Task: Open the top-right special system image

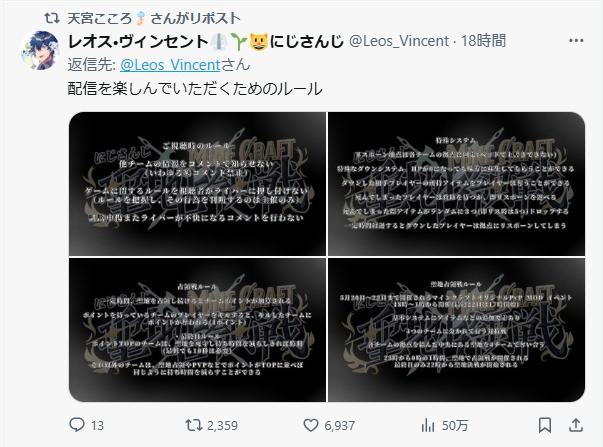Action: [x=456, y=183]
